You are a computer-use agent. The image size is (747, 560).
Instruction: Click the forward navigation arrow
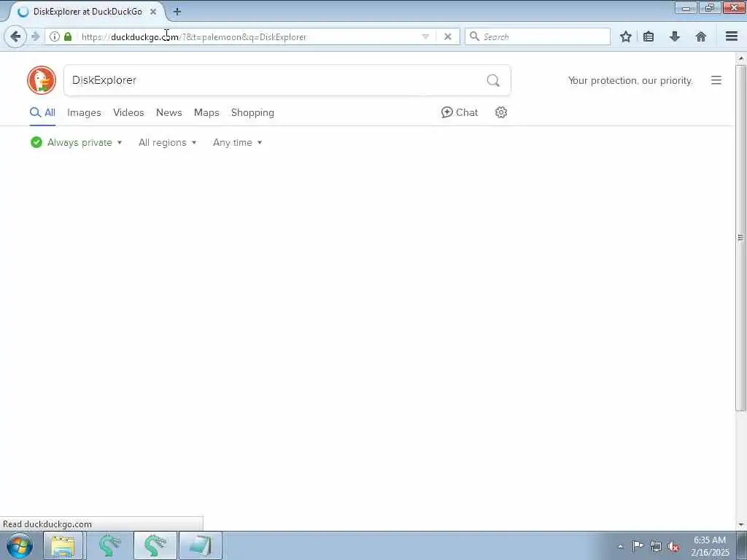point(35,36)
